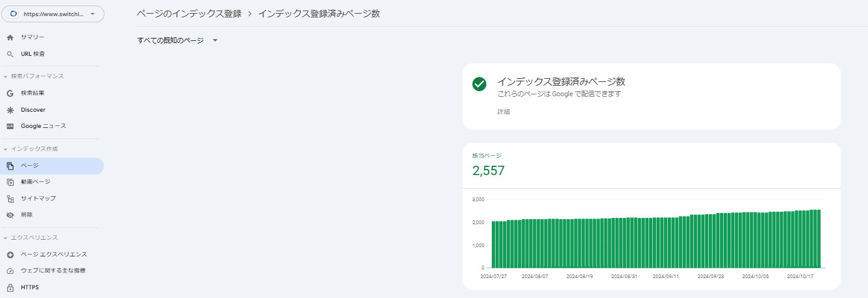Click the サイトマップ sitemap icon
The height and width of the screenshot is (298, 868).
tap(10, 199)
